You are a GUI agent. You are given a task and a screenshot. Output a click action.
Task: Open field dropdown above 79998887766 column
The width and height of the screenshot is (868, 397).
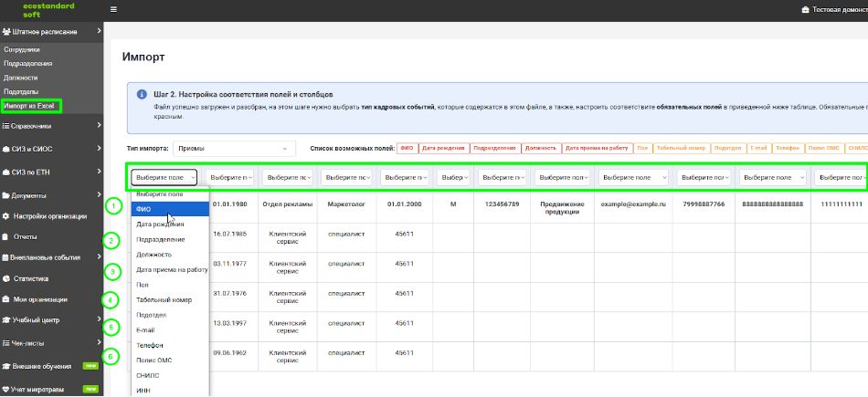(x=704, y=177)
